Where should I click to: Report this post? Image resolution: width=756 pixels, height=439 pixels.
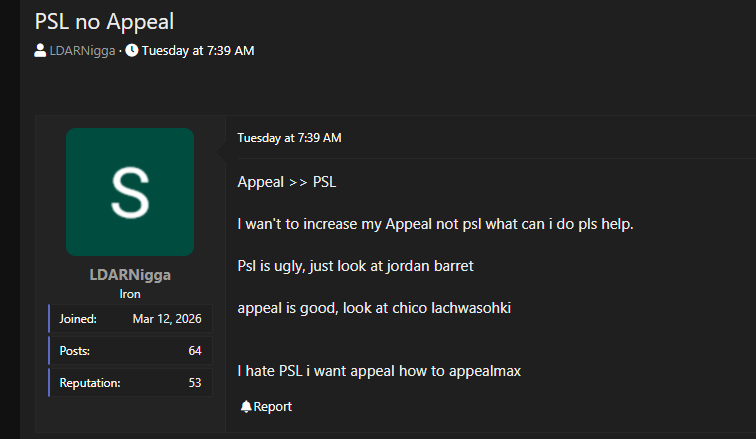point(272,407)
